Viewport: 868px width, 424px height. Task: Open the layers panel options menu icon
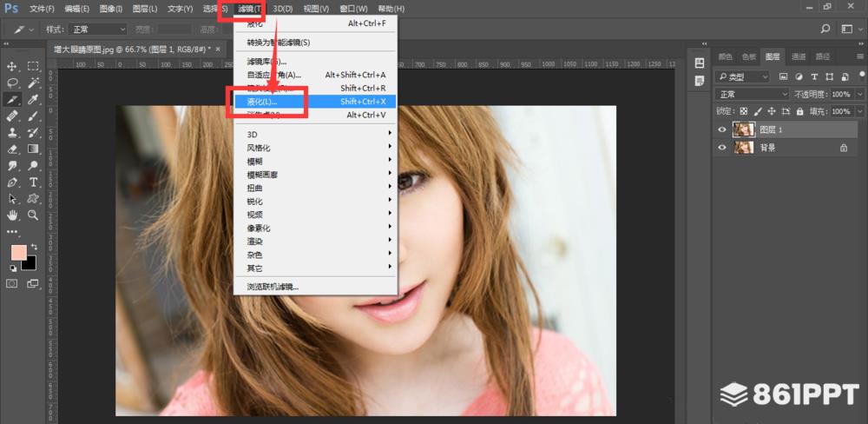(859, 56)
